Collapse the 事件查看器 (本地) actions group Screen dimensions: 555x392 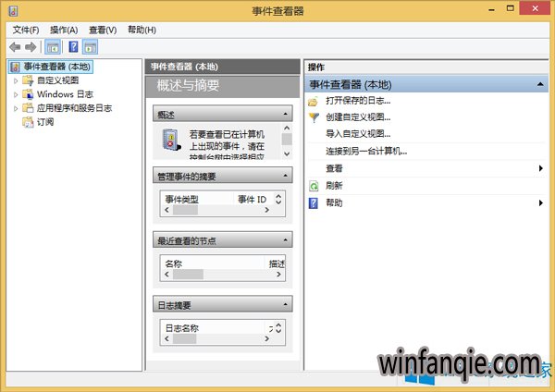click(540, 84)
